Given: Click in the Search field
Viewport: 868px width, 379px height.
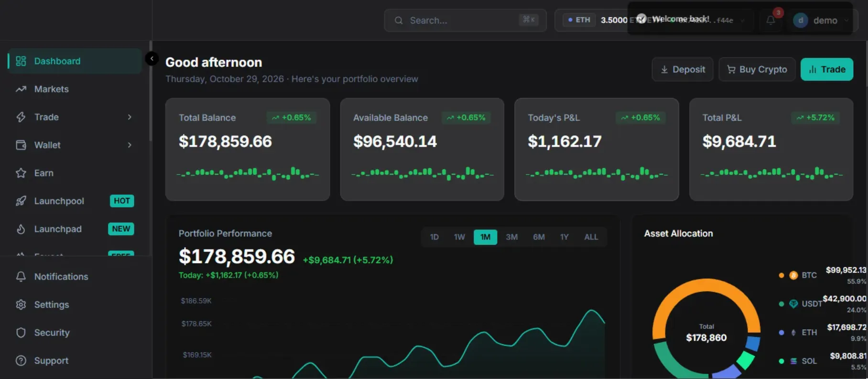Looking at the screenshot, I should [465, 20].
